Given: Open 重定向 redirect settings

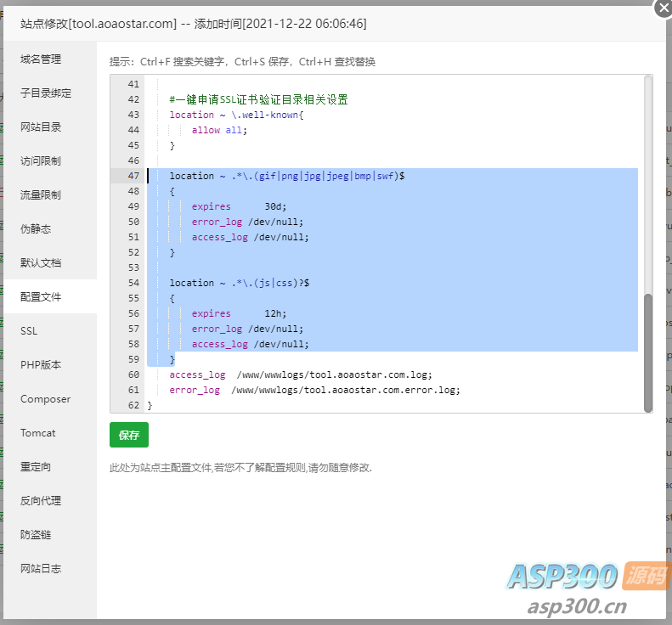Looking at the screenshot, I should point(36,467).
